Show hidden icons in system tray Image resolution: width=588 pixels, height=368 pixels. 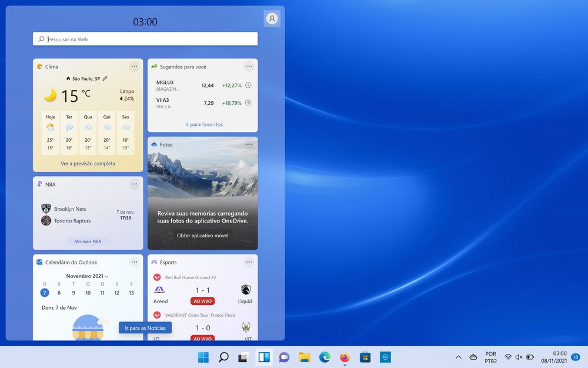(458, 357)
